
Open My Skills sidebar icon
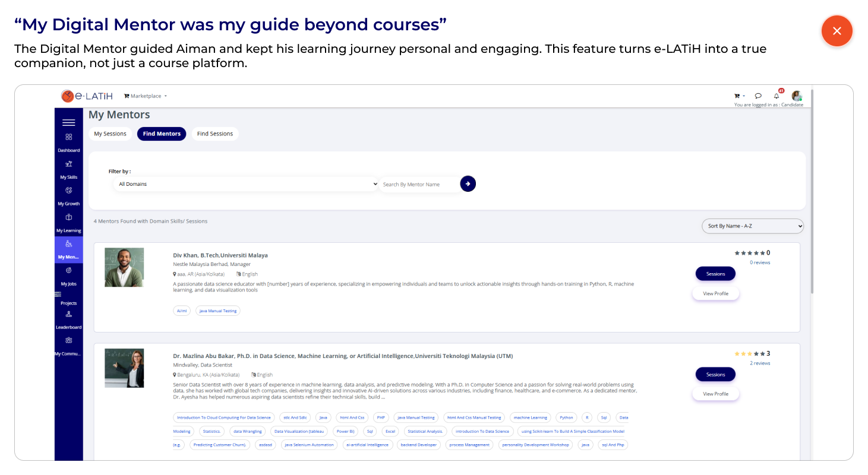click(69, 169)
